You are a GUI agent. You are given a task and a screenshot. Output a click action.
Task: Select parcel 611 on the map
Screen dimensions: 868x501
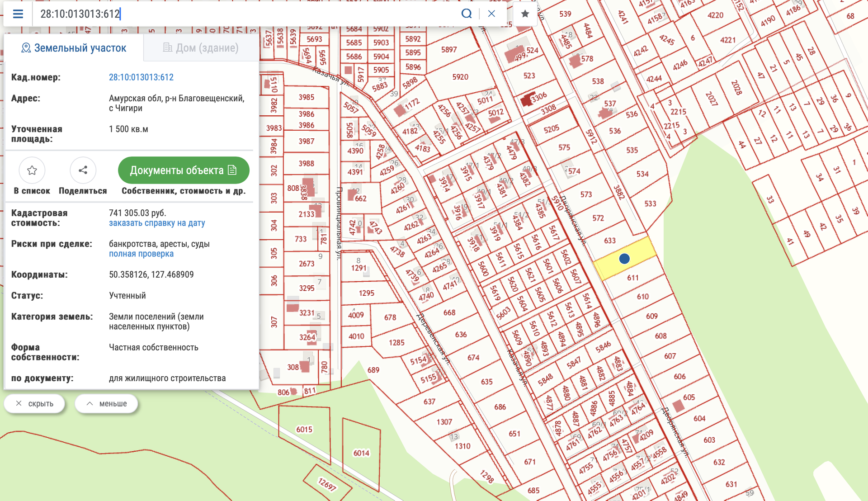pos(633,278)
